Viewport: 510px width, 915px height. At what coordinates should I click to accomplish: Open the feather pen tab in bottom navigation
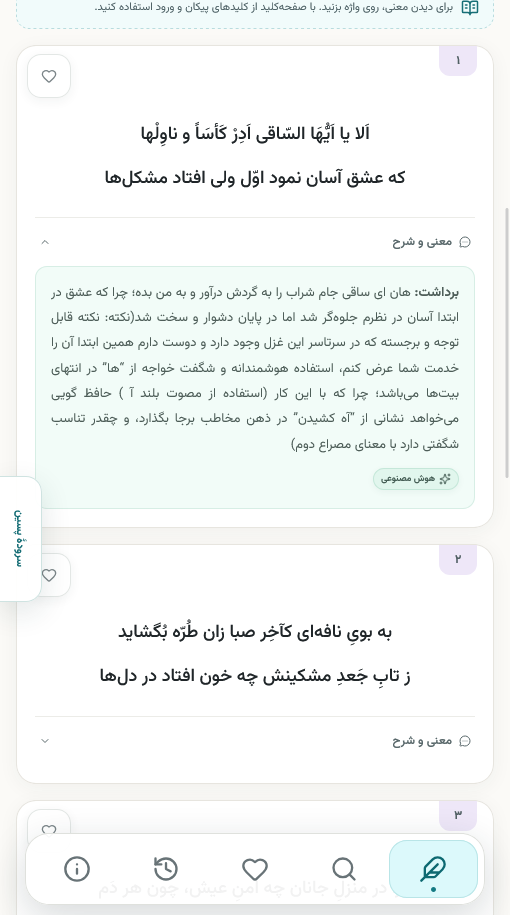(x=433, y=869)
